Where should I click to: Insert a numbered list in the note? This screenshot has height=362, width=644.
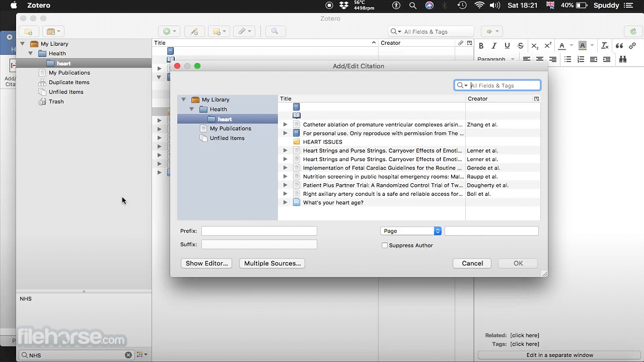tap(581, 59)
